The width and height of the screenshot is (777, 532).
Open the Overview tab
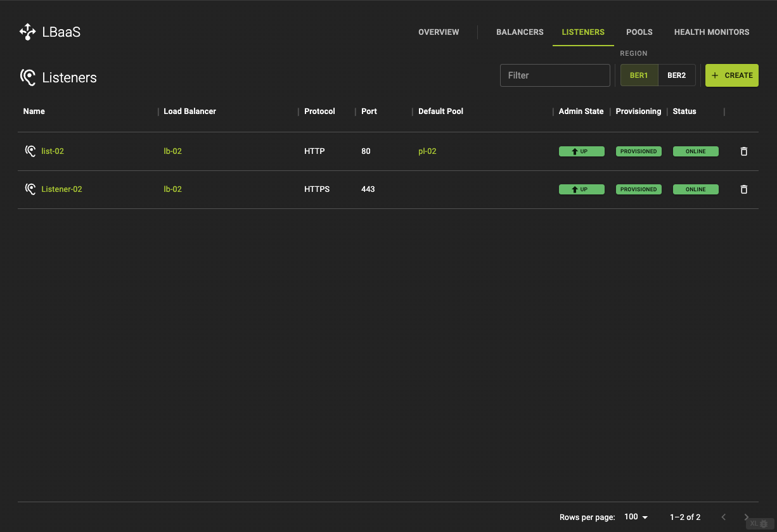click(x=439, y=32)
